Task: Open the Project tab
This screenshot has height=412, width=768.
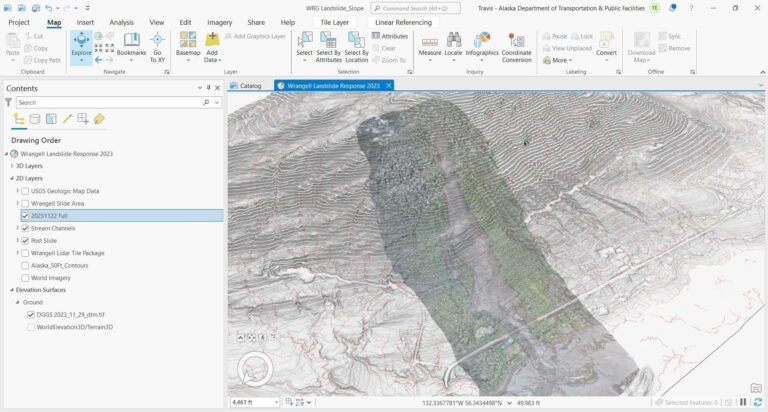Action: pos(19,23)
